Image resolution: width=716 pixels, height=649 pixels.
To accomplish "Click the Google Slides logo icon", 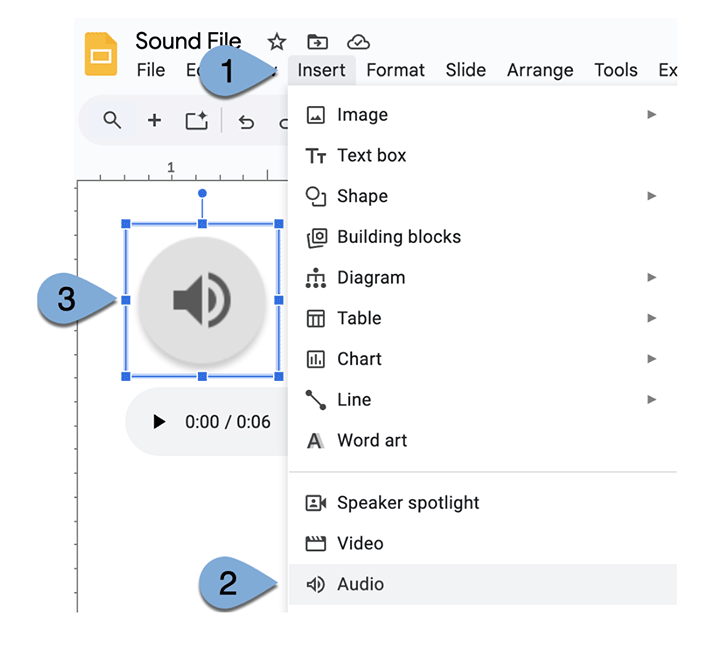I will pos(101,54).
